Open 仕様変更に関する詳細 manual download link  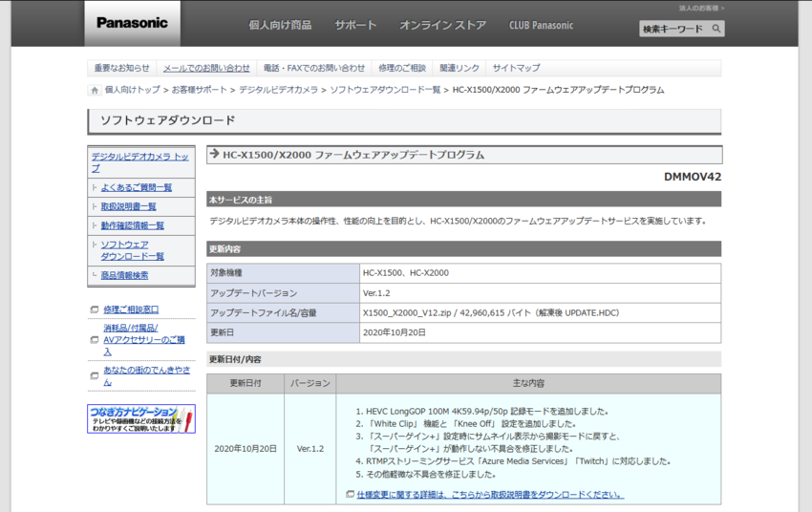coord(490,495)
